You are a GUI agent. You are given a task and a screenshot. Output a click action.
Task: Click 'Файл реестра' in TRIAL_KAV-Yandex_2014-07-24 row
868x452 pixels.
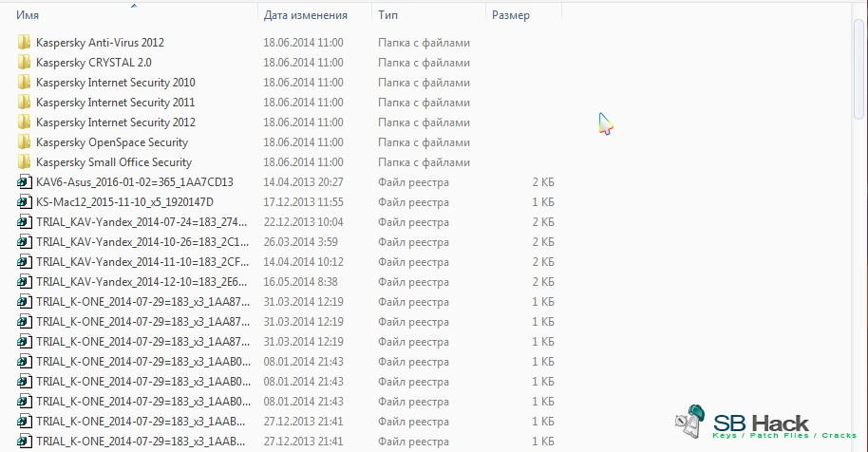[413, 222]
